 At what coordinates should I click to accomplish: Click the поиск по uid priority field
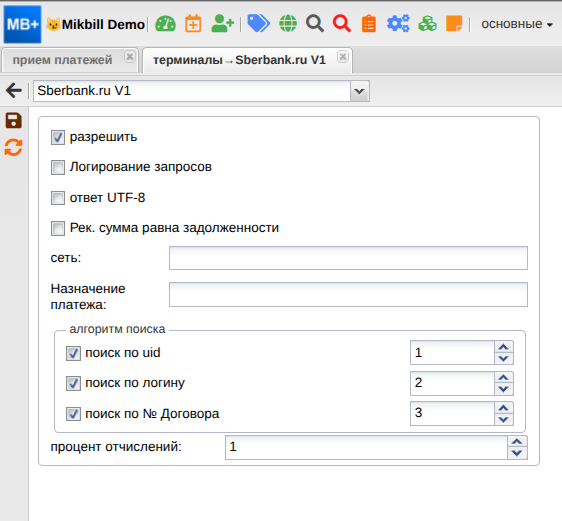[x=452, y=353]
